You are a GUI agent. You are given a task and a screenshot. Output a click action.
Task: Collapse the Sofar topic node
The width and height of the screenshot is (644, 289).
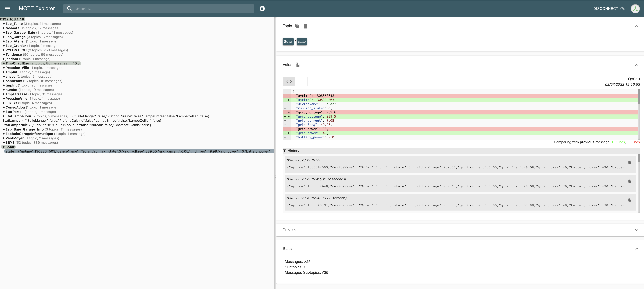[x=3, y=147]
